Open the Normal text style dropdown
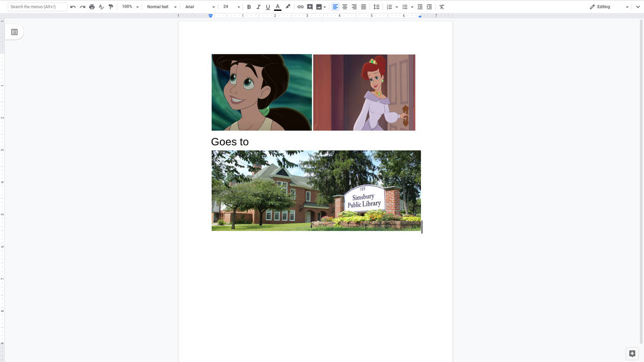Image resolution: width=644 pixels, height=362 pixels. [162, 7]
